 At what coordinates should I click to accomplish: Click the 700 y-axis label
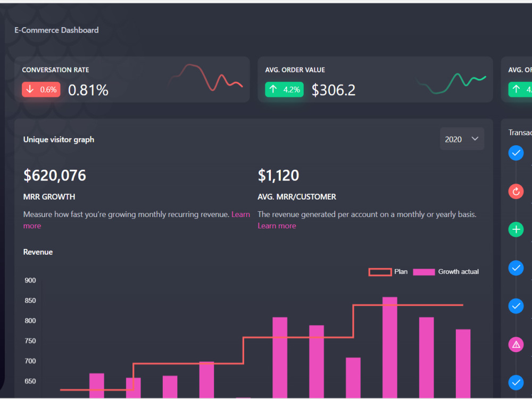point(30,361)
